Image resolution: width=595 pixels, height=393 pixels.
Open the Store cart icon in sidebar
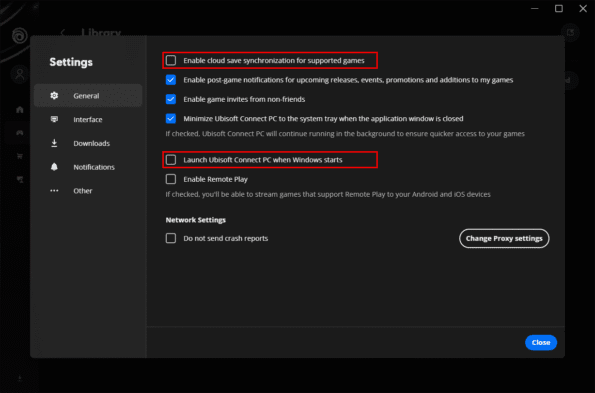[20, 156]
